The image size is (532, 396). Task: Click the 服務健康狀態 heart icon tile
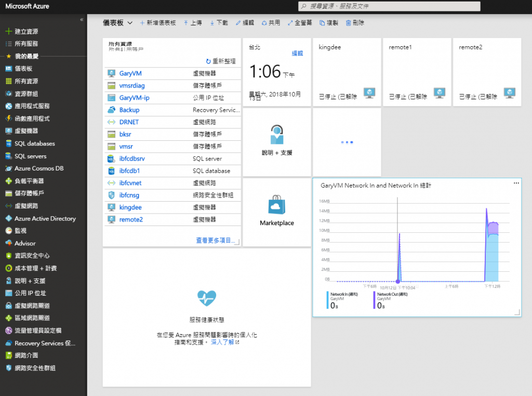(207, 298)
